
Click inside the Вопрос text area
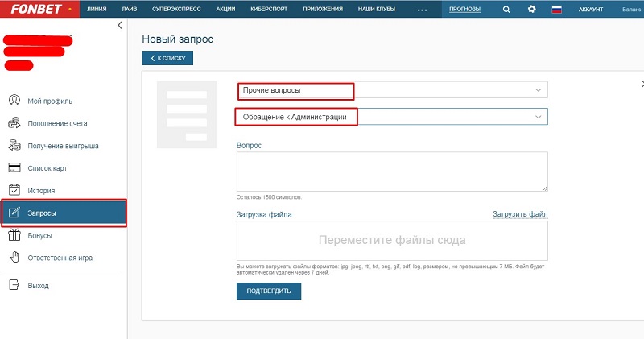pyautogui.click(x=391, y=171)
